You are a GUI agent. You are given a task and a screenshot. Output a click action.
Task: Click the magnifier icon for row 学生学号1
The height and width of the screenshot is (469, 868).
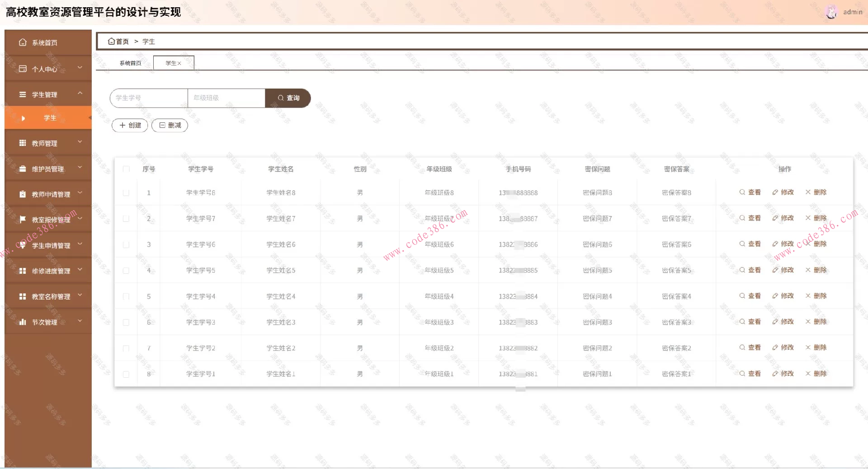742,373
